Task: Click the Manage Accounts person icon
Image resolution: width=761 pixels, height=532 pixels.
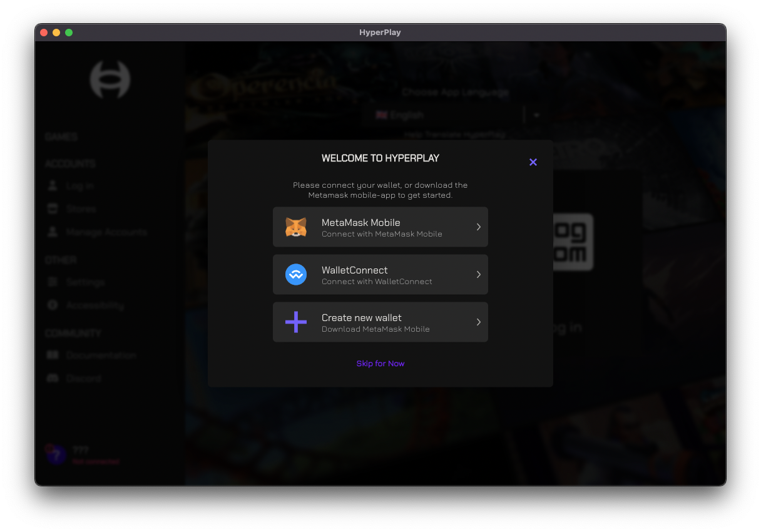Action: point(53,232)
